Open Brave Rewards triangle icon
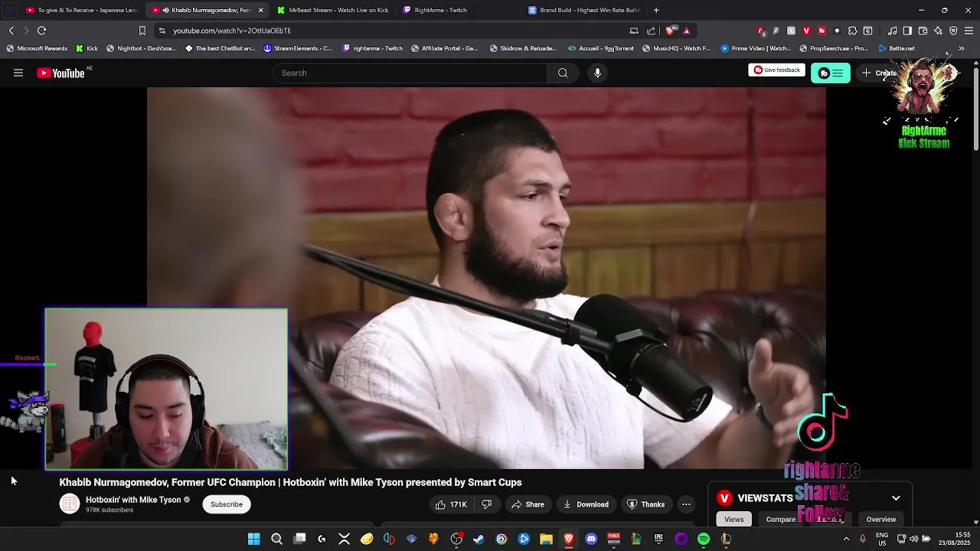980x551 pixels. point(687,31)
